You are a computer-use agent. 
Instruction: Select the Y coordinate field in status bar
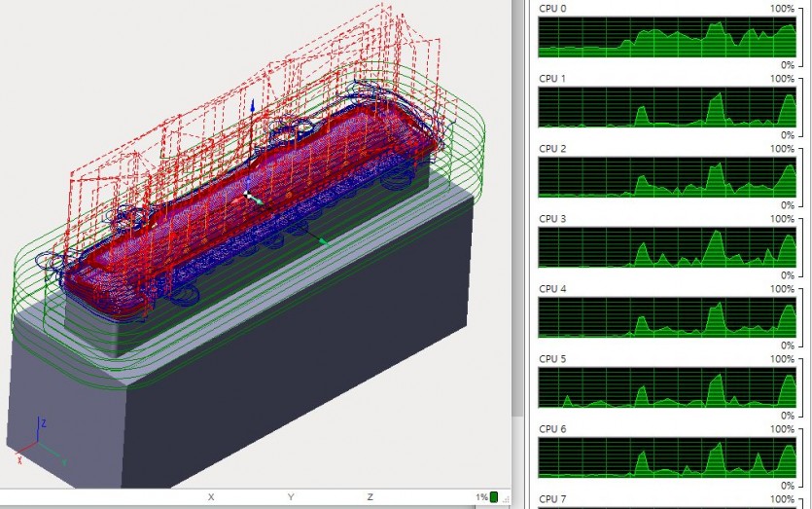(291, 497)
